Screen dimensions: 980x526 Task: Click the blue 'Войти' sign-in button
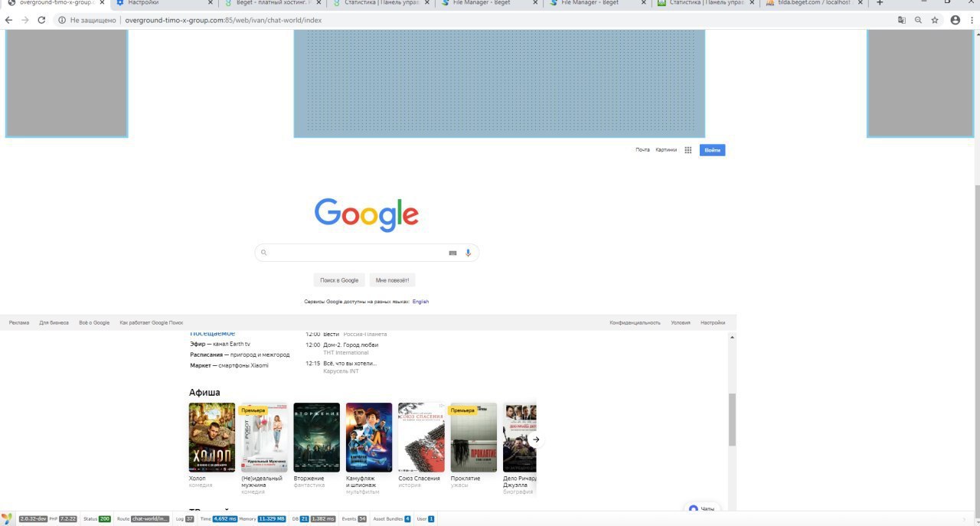point(712,150)
